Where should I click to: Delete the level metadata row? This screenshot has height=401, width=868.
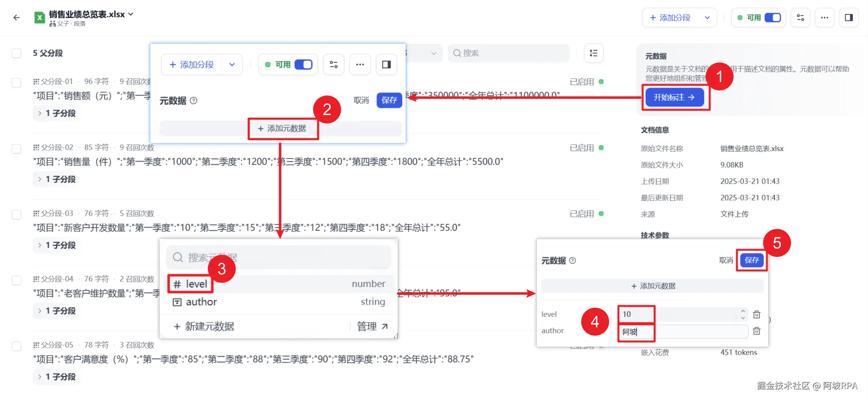[x=757, y=314]
